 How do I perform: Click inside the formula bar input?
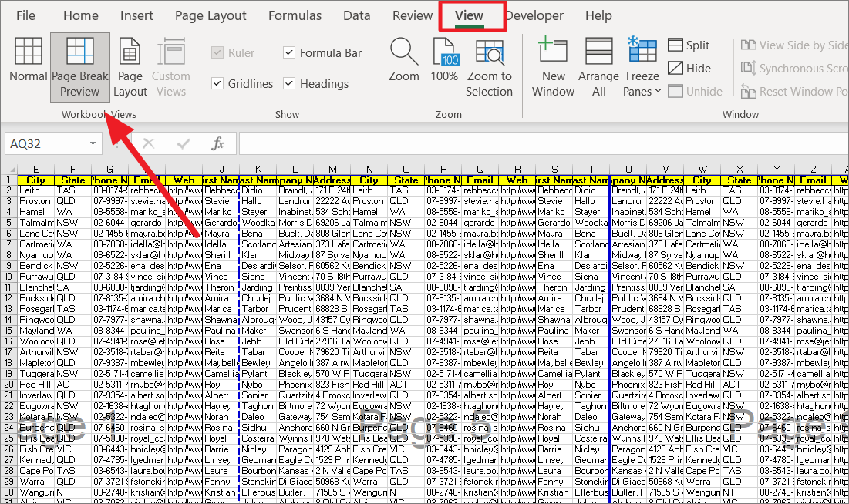[x=540, y=143]
